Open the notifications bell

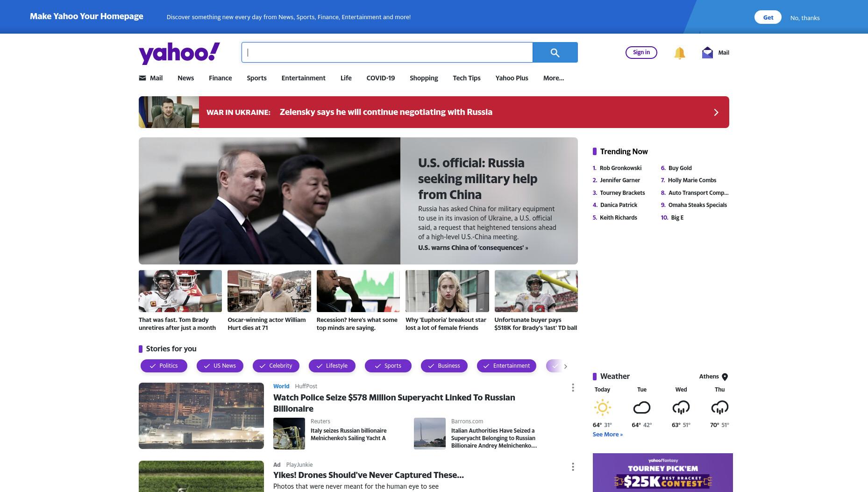click(679, 53)
